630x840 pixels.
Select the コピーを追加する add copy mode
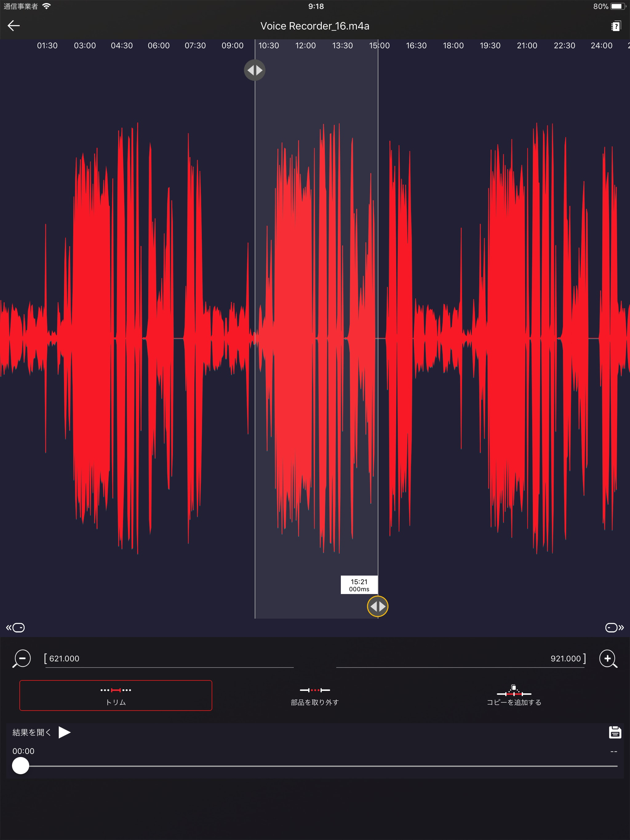click(x=514, y=695)
